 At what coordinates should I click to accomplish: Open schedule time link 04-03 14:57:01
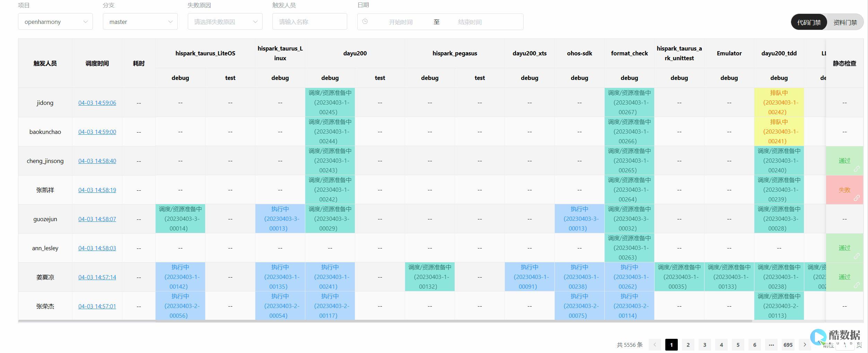pyautogui.click(x=97, y=306)
